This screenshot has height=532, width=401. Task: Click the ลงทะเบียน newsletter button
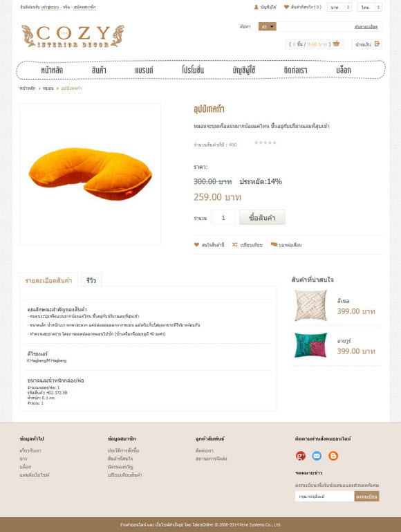coord(366,497)
